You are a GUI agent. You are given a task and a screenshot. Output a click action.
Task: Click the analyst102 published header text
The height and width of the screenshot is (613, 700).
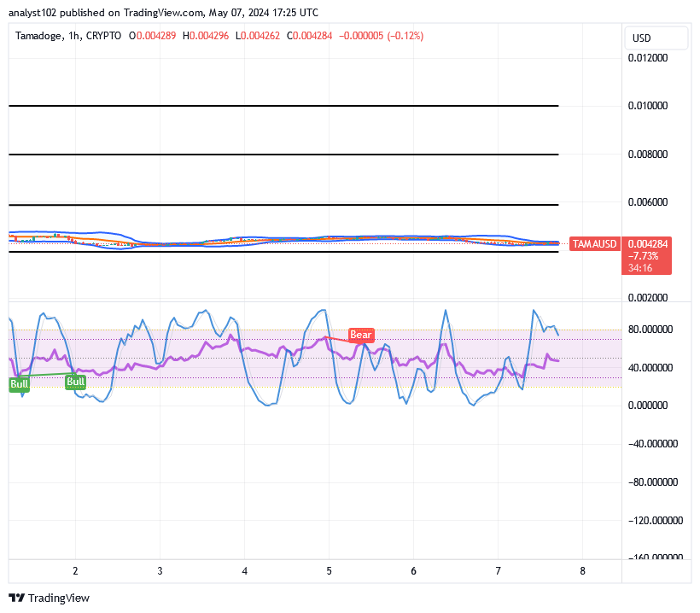click(x=163, y=13)
